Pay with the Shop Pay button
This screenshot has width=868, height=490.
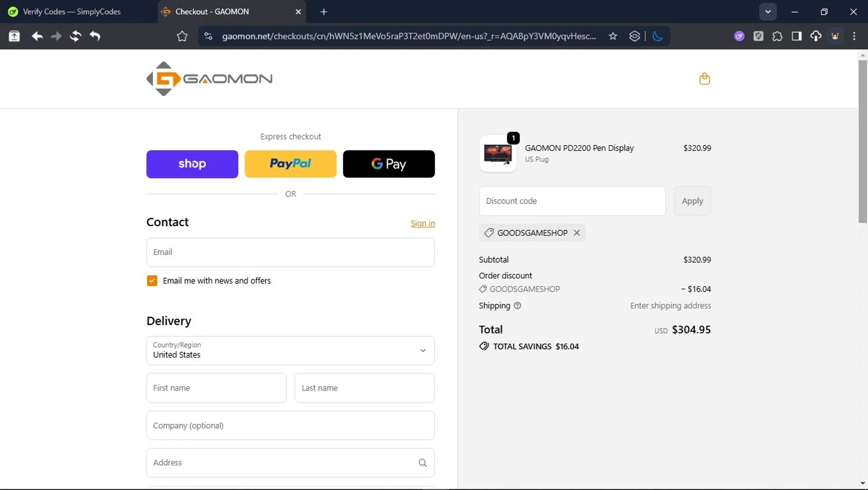[192, 164]
